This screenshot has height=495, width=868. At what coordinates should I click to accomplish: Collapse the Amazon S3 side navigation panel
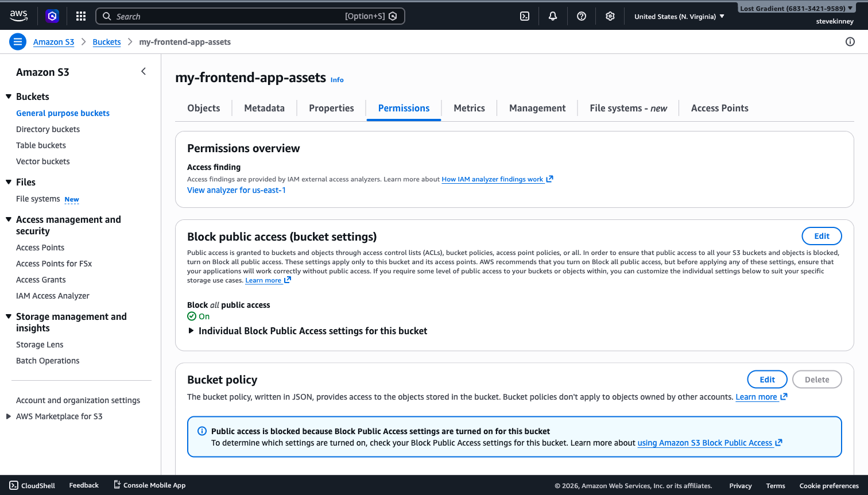pos(144,71)
